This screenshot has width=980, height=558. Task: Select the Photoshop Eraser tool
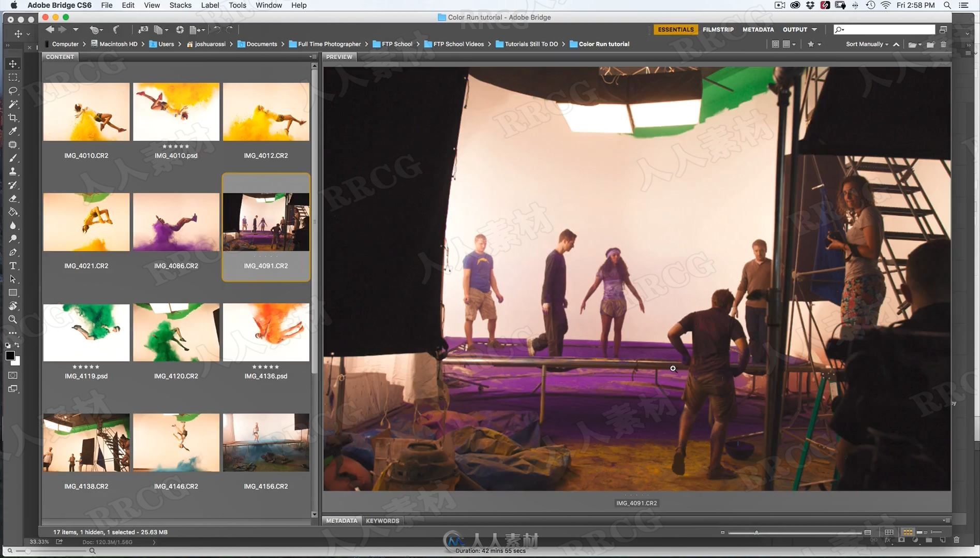[13, 198]
